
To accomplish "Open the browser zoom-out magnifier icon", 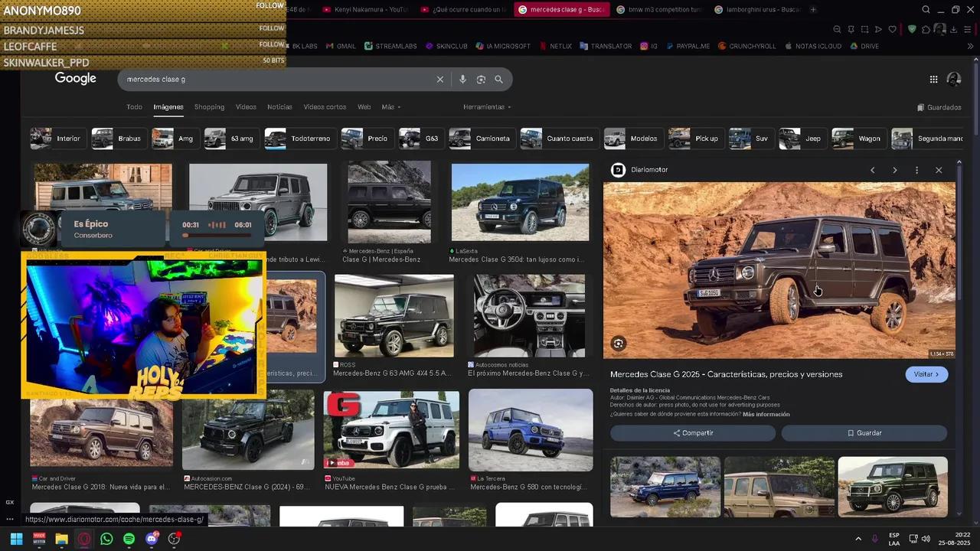I will [x=837, y=30].
